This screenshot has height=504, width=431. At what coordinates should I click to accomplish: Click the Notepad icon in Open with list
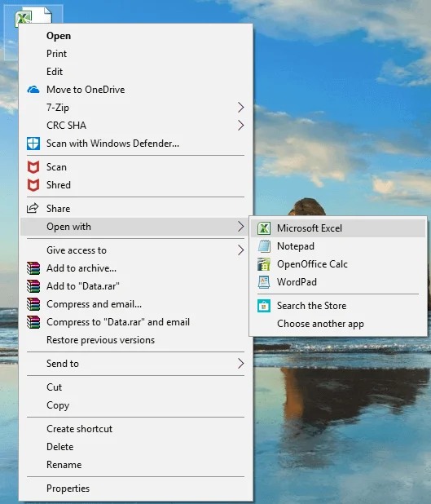(264, 246)
